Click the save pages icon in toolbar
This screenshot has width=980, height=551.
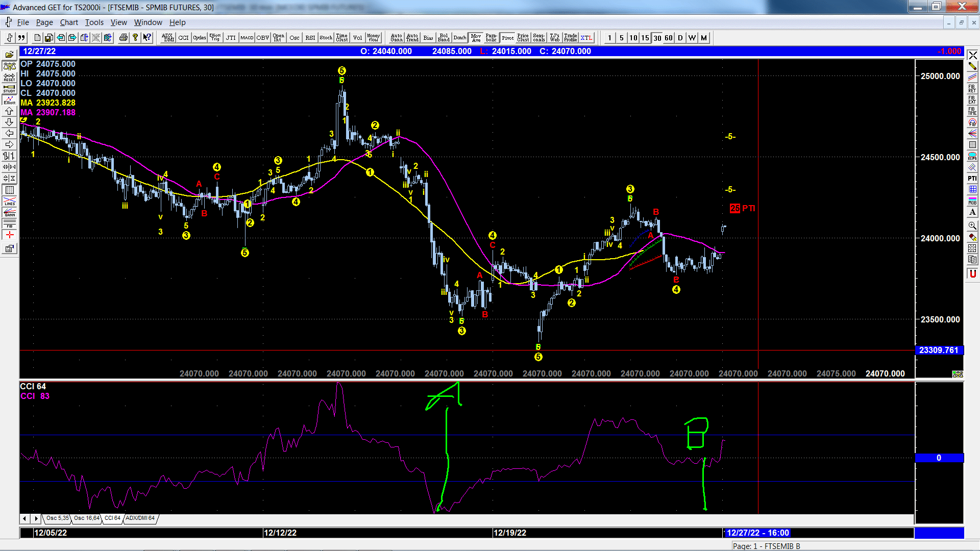[x=49, y=38]
